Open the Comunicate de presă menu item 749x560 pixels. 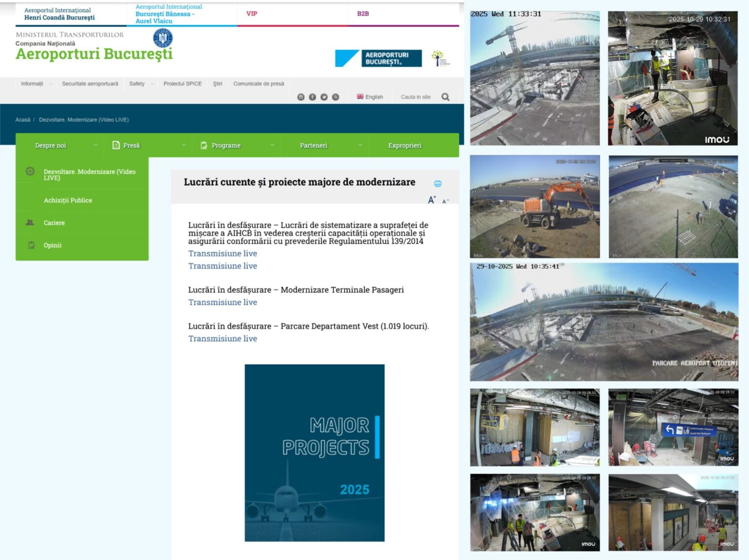pyautogui.click(x=258, y=83)
